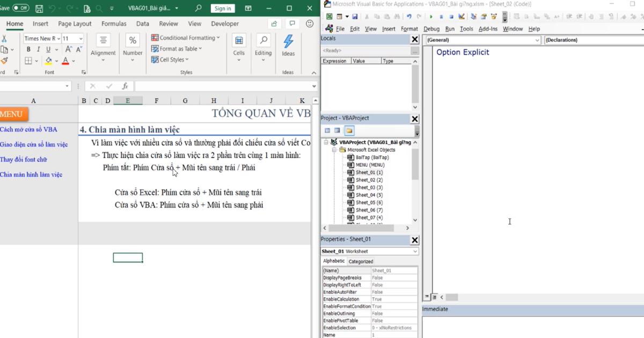Toggle Bold formatting in the Excel ribbon

click(x=28, y=49)
